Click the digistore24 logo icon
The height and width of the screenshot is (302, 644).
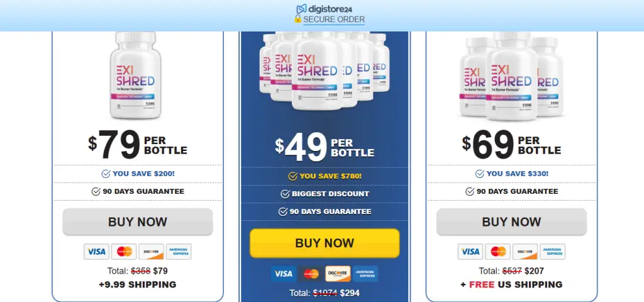(x=301, y=9)
